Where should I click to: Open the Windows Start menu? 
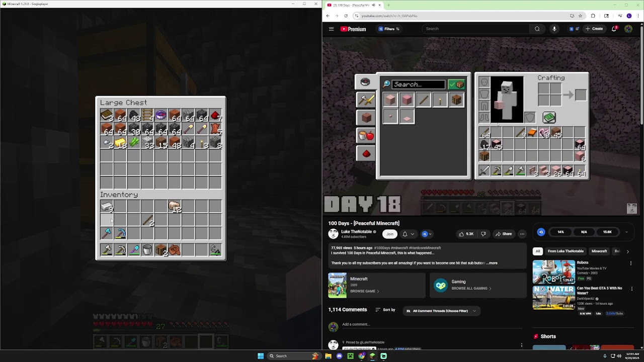[x=261, y=356]
